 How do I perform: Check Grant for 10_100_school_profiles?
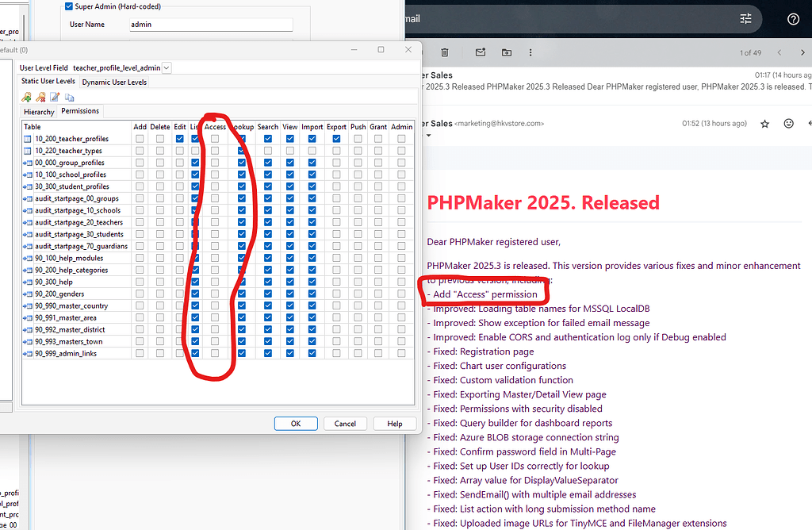coord(378,175)
